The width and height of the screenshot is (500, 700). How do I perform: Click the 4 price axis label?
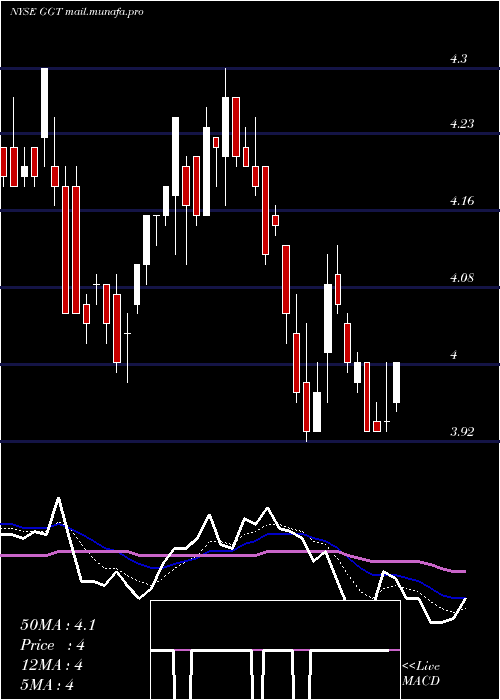pos(454,355)
